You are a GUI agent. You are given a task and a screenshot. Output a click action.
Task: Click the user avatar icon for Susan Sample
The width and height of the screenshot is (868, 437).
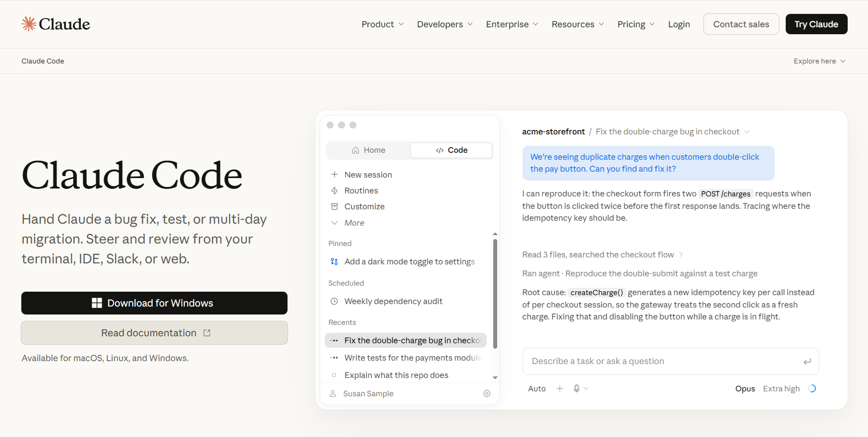[333, 393]
